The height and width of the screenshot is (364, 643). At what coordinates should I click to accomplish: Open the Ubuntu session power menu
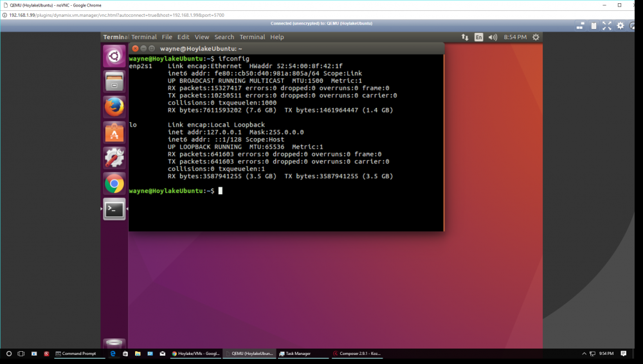point(536,37)
